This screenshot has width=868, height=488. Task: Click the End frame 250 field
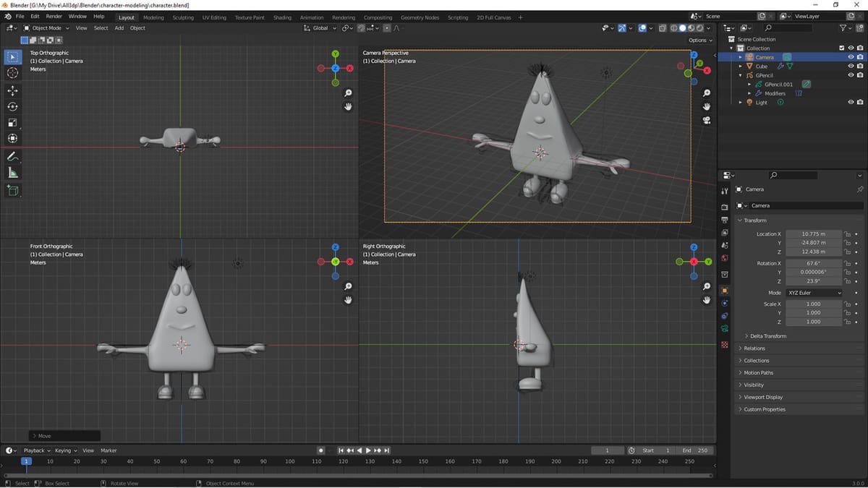[x=695, y=450]
